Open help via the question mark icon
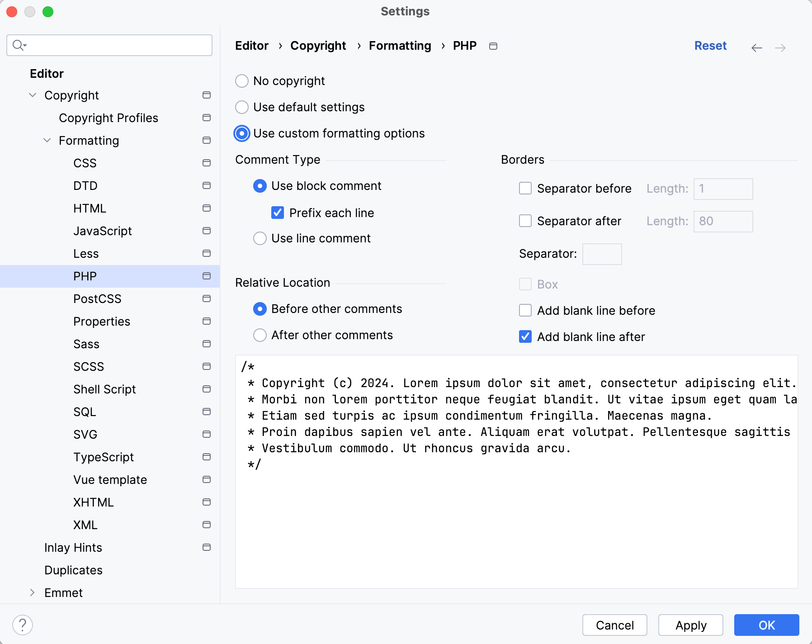This screenshot has width=812, height=644. pos(22,625)
